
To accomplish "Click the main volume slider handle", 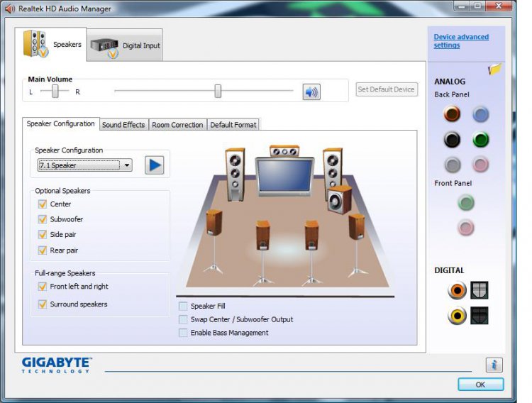I will coord(218,92).
